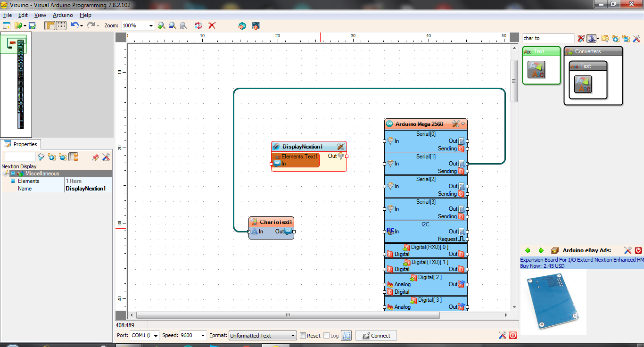The image size is (644, 347).
Task: Click the Connect button
Action: click(376, 336)
